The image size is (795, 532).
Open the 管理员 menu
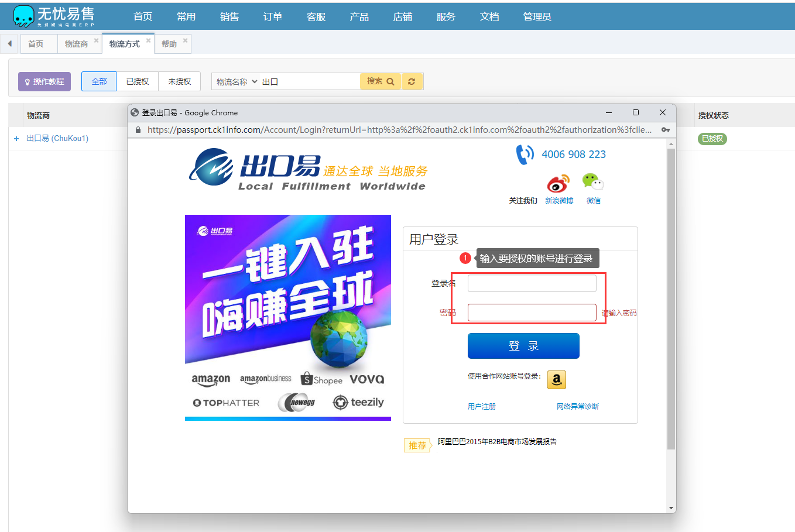(x=537, y=17)
